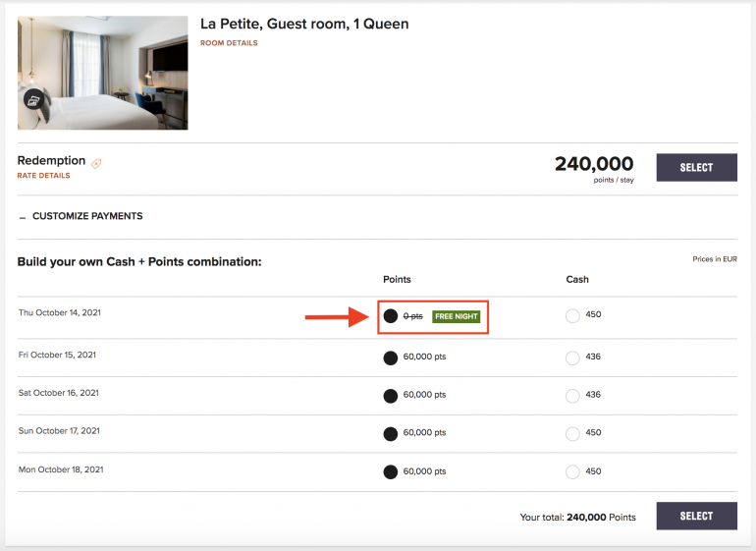Click the tag icon beside Redemption
756x551 pixels.
coord(96,163)
